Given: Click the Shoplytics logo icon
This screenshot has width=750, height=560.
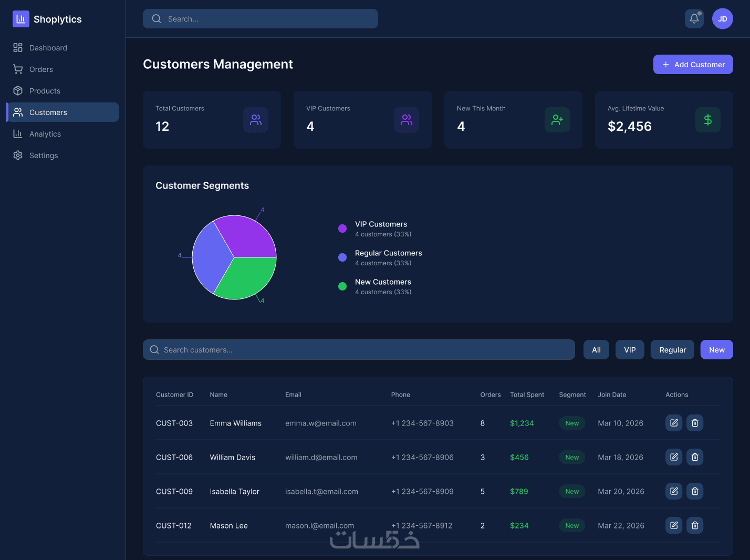Looking at the screenshot, I should pyautogui.click(x=21, y=19).
